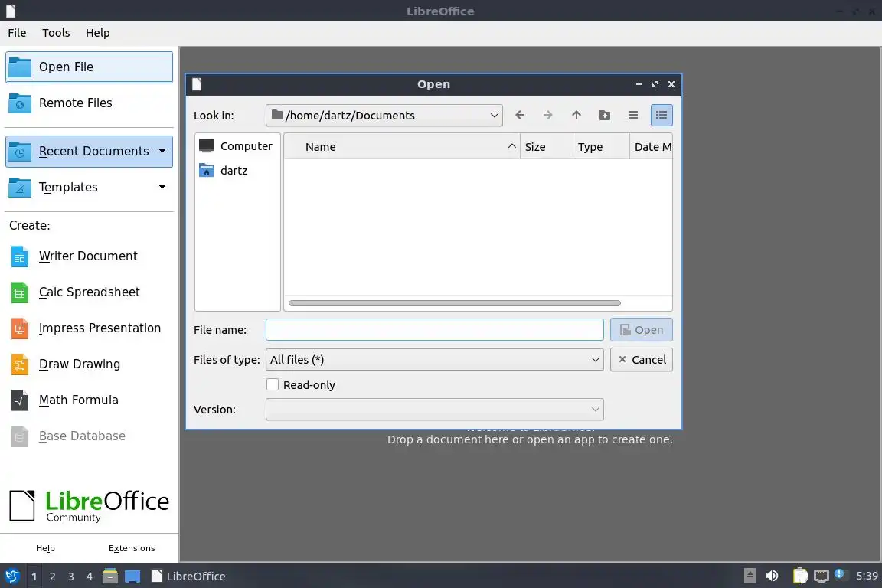
Task: Open the file manager taskbar icon
Action: 110,577
